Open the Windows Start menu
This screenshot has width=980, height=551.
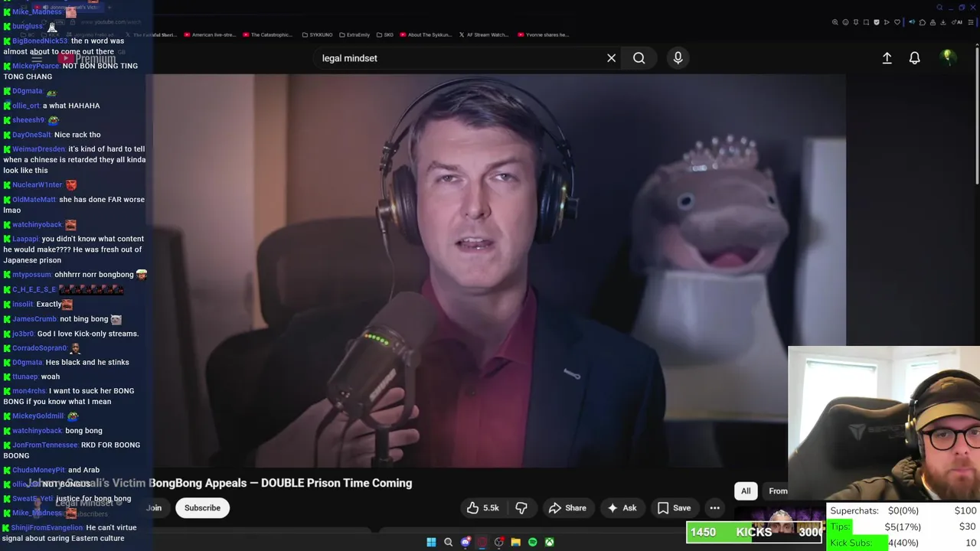click(x=431, y=542)
